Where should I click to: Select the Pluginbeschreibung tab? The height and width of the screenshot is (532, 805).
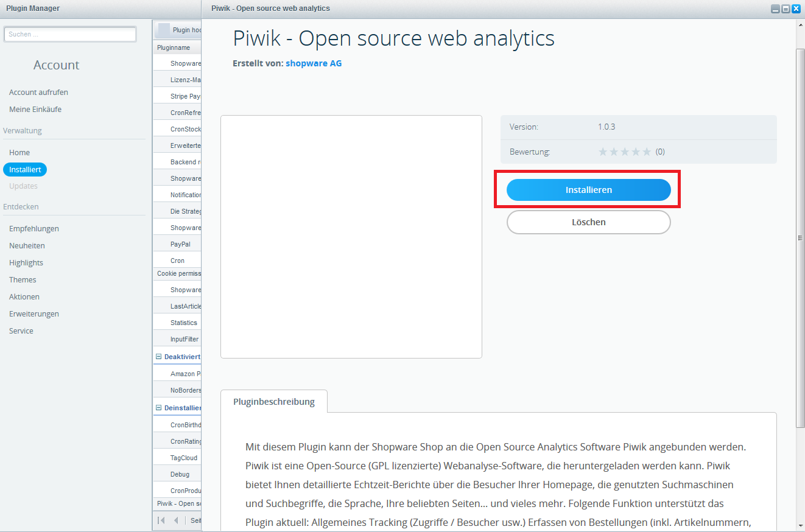pyautogui.click(x=274, y=402)
